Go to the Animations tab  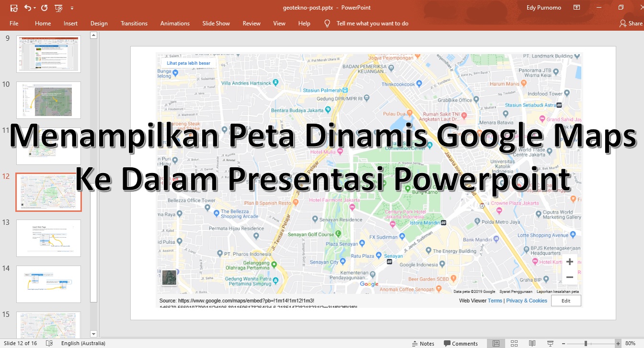coord(175,23)
